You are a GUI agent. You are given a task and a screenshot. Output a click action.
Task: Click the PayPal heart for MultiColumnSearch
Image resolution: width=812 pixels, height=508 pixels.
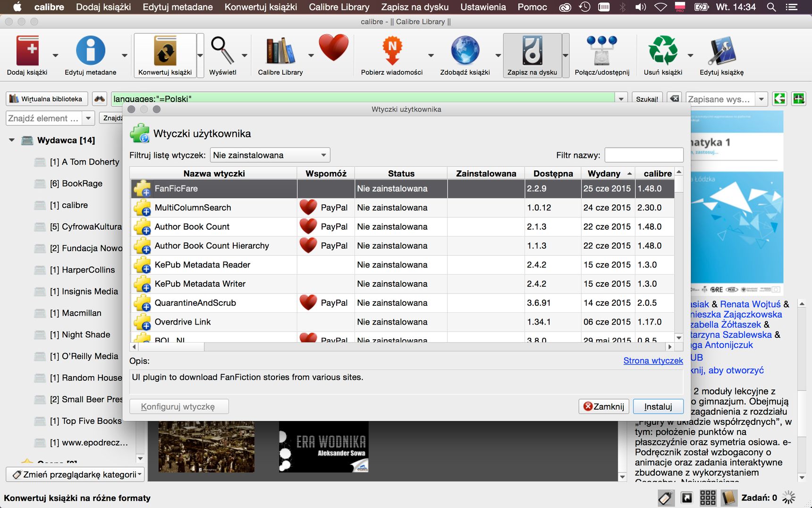[308, 207]
